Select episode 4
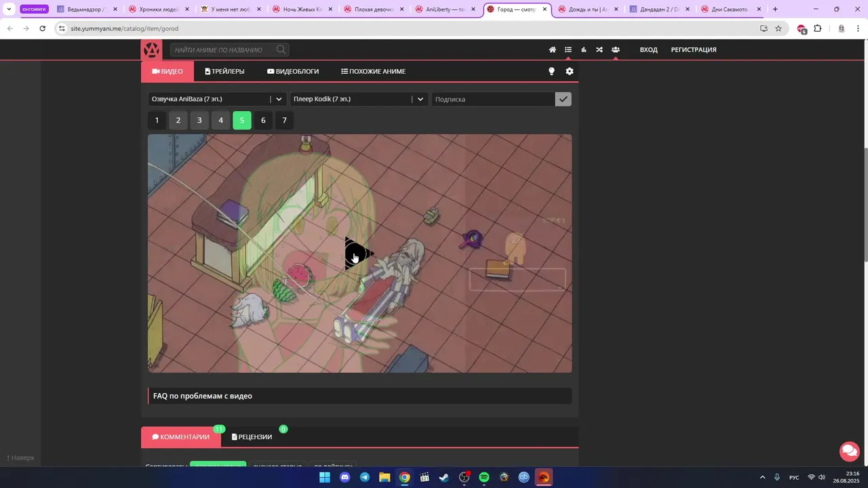This screenshot has height=488, width=868. tap(220, 120)
